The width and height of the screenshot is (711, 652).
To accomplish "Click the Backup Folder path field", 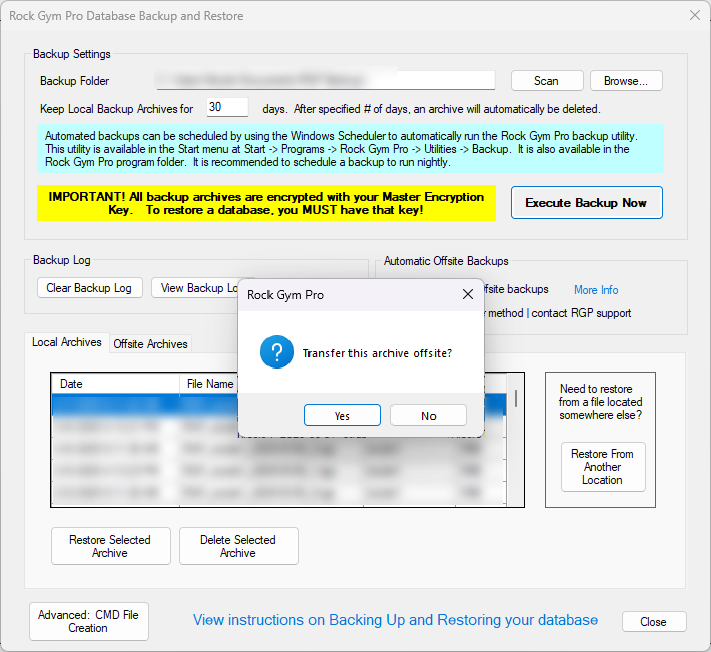I will (325, 80).
